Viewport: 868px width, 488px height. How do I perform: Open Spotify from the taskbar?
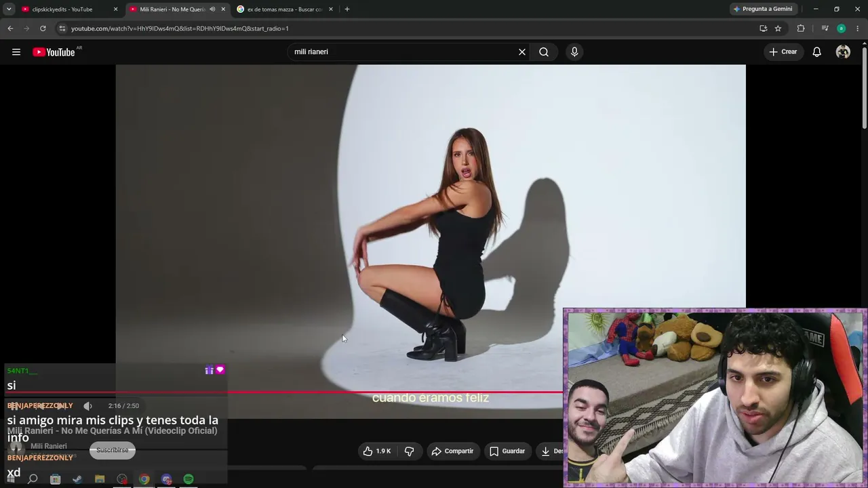[x=189, y=479]
